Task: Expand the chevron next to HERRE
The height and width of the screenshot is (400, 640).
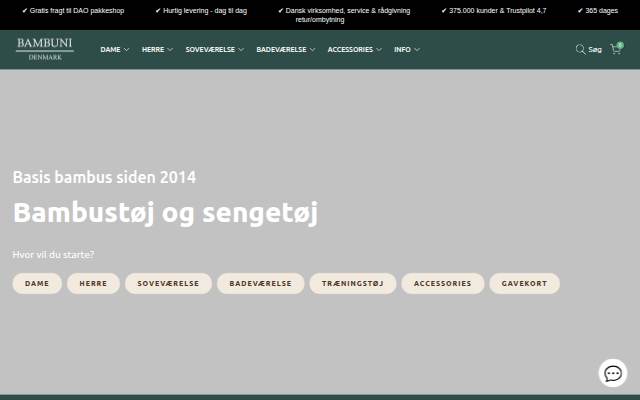Action: pyautogui.click(x=170, y=49)
